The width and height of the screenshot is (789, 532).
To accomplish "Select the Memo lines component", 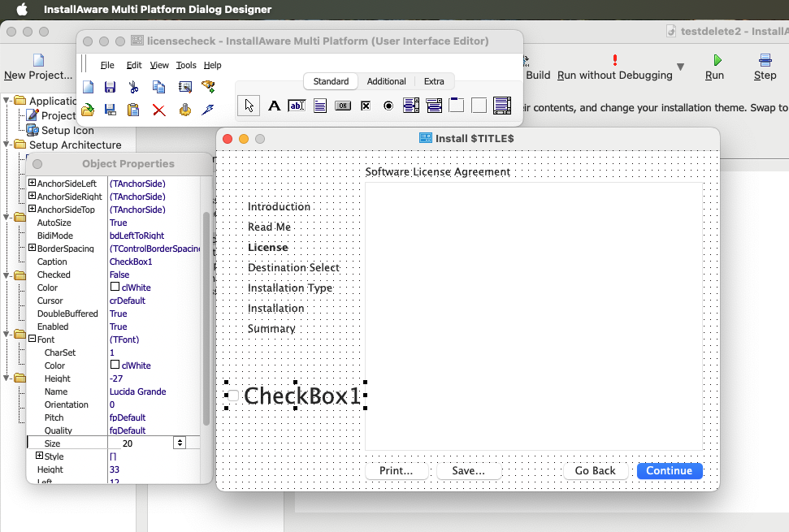I will tap(320, 106).
